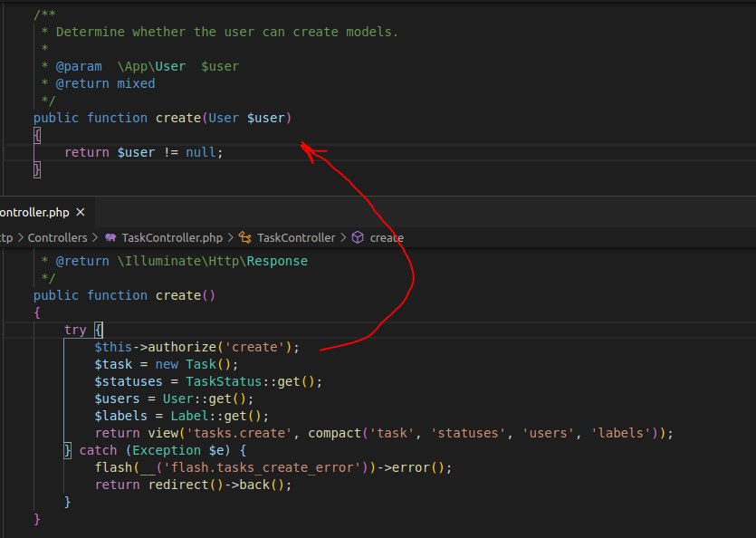Close the TaskController.php editor tab

tap(81, 212)
